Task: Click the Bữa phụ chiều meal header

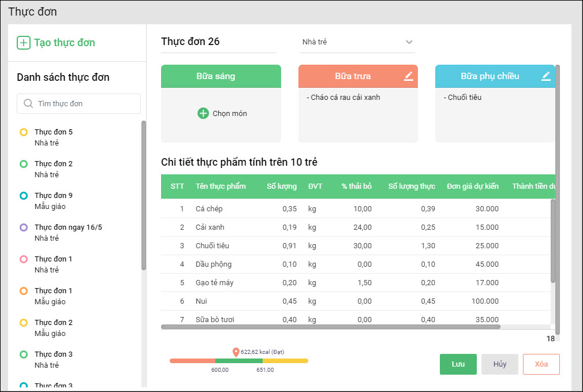Action: pos(495,76)
